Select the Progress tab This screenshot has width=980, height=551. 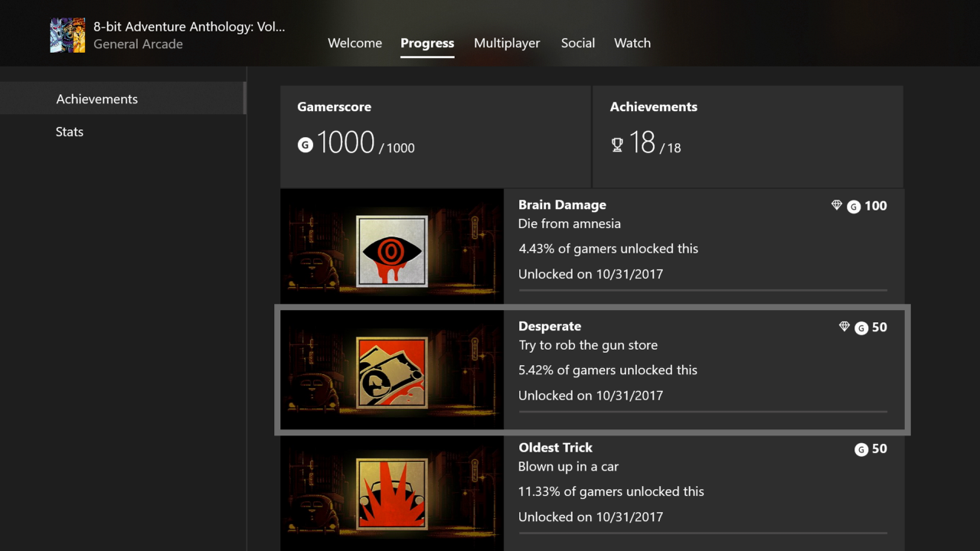(x=427, y=43)
